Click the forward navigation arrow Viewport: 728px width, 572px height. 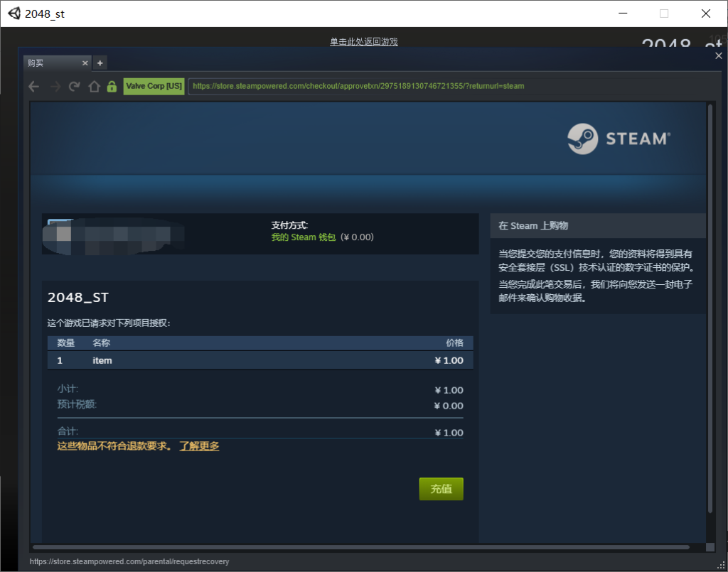(55, 86)
